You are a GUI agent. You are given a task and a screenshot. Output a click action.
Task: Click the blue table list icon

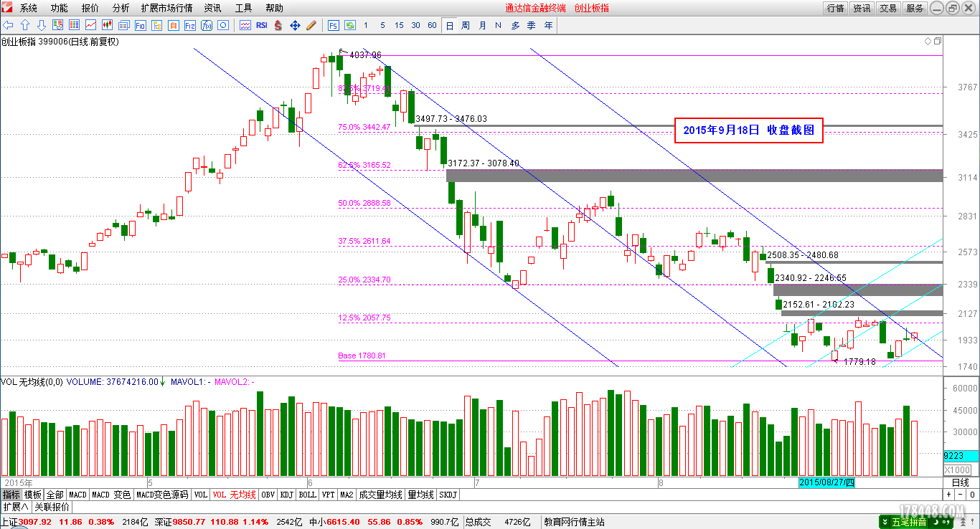coord(75,25)
